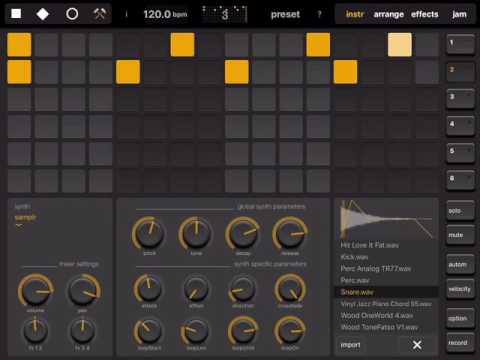Toggle solo for the current track
The width and height of the screenshot is (480, 360).
[460, 210]
